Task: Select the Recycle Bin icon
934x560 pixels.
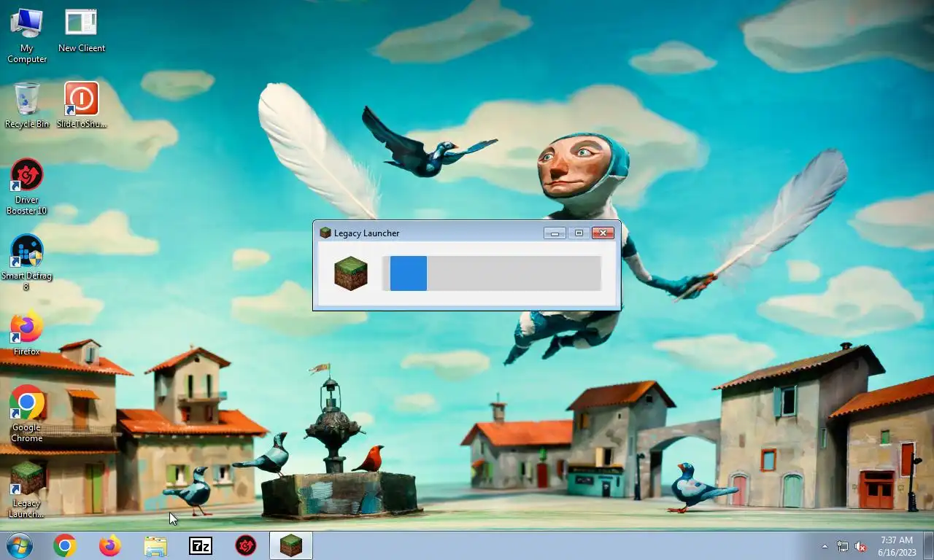Action: 27,106
